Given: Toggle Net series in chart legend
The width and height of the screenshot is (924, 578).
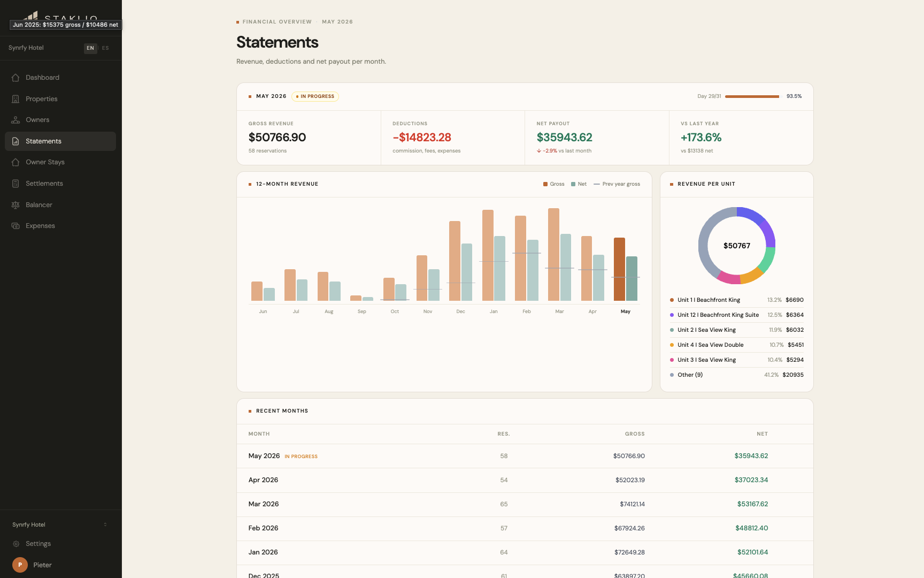Looking at the screenshot, I should pos(579,184).
